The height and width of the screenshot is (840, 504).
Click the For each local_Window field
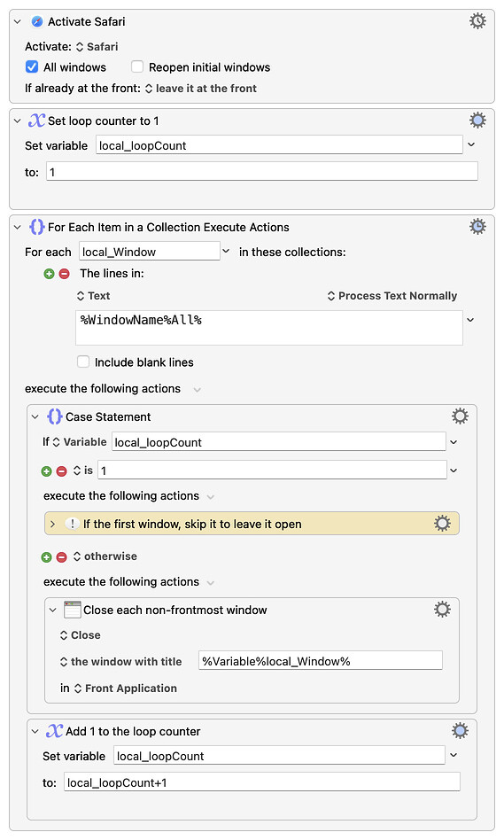coord(150,252)
